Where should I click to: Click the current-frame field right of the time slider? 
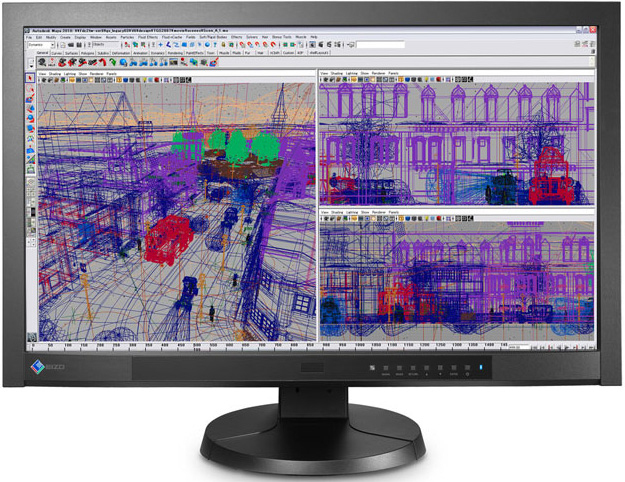point(519,347)
